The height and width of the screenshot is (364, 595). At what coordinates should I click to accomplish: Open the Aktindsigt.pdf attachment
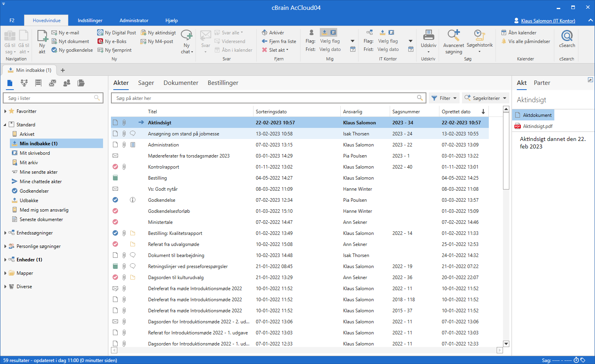pyautogui.click(x=537, y=126)
